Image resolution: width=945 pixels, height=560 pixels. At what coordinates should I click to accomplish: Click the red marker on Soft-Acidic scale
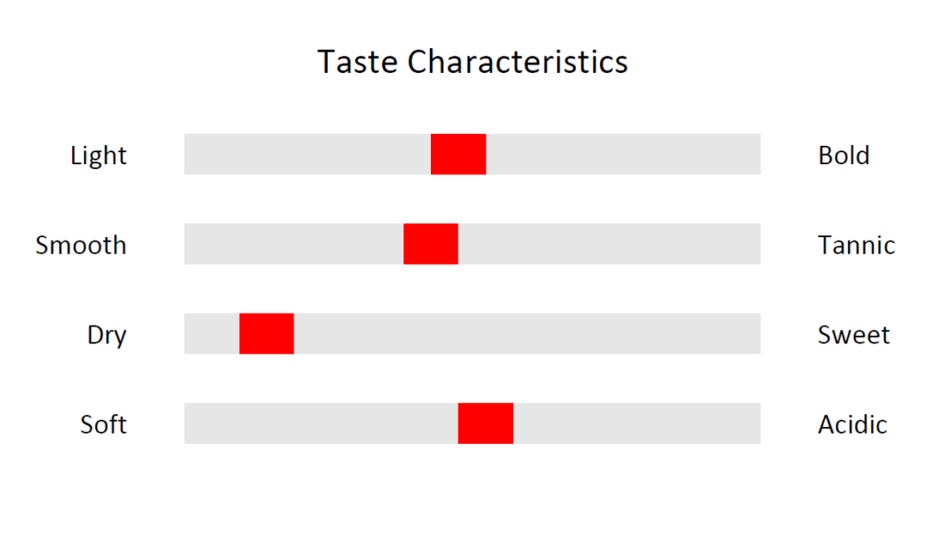point(485,423)
